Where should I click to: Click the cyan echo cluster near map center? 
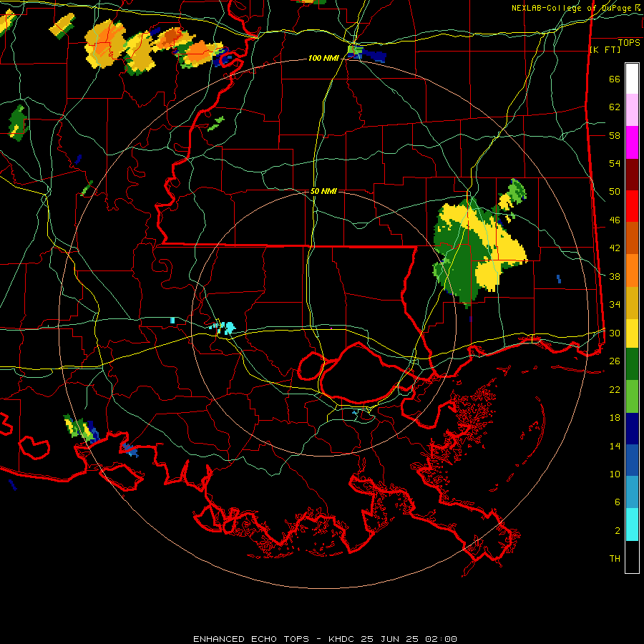click(223, 327)
